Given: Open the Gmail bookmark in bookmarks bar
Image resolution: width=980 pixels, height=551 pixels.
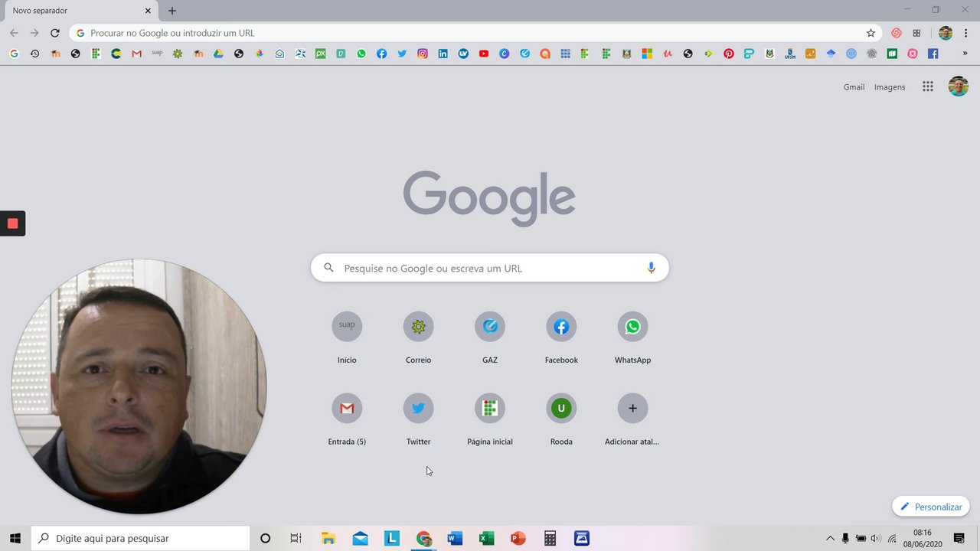Looking at the screenshot, I should point(137,54).
